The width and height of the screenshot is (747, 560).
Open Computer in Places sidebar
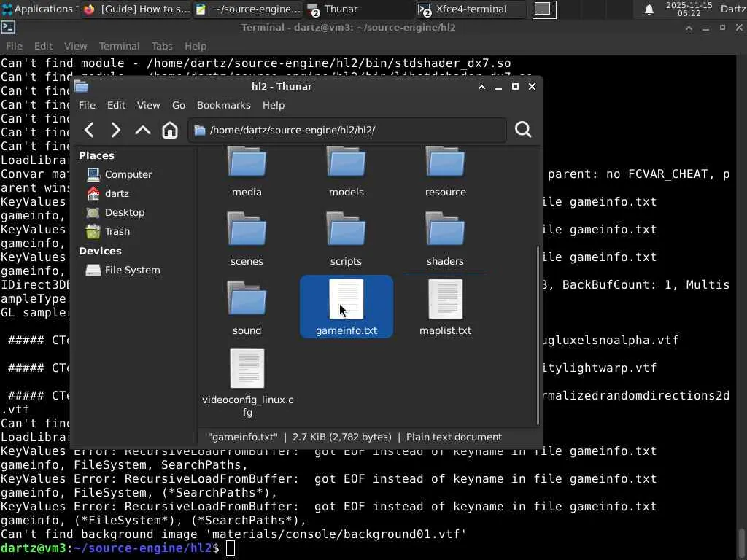click(x=119, y=174)
